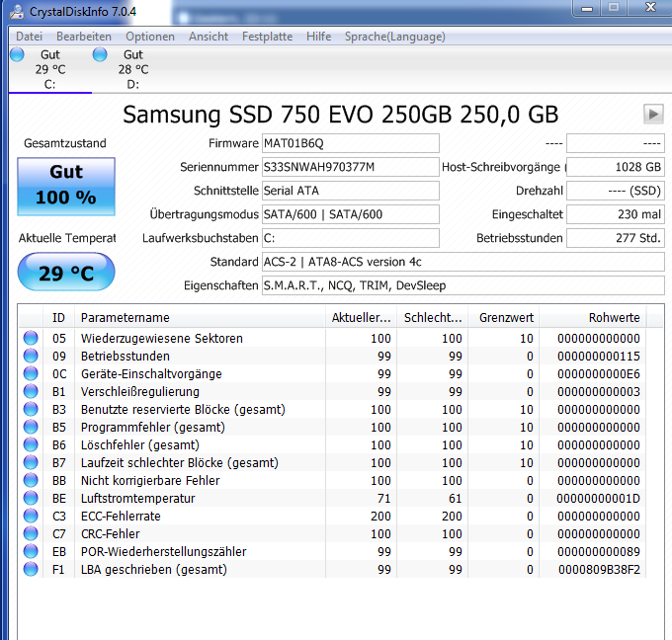Click status orb for attribute C3

31,516
